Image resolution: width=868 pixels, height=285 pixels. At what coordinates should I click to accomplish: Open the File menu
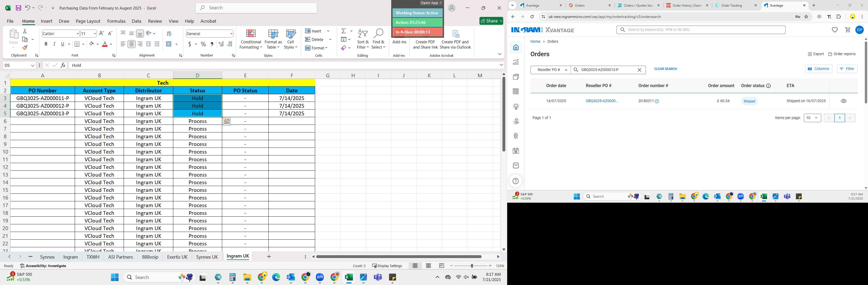click(x=10, y=21)
